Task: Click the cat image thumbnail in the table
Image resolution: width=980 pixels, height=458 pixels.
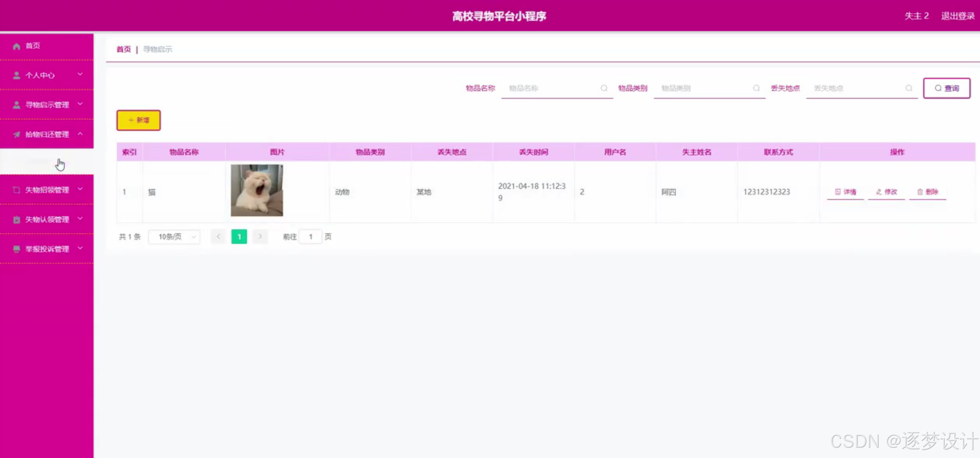Action: click(x=256, y=190)
